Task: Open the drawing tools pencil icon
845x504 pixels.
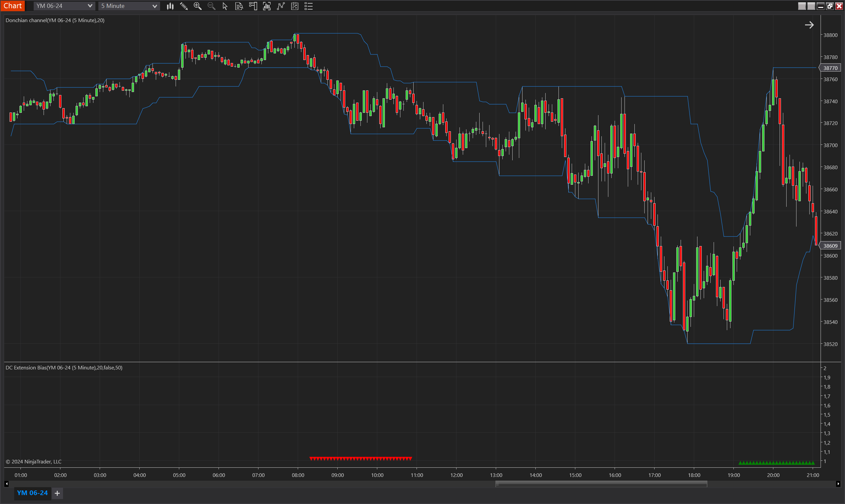Action: [184, 6]
